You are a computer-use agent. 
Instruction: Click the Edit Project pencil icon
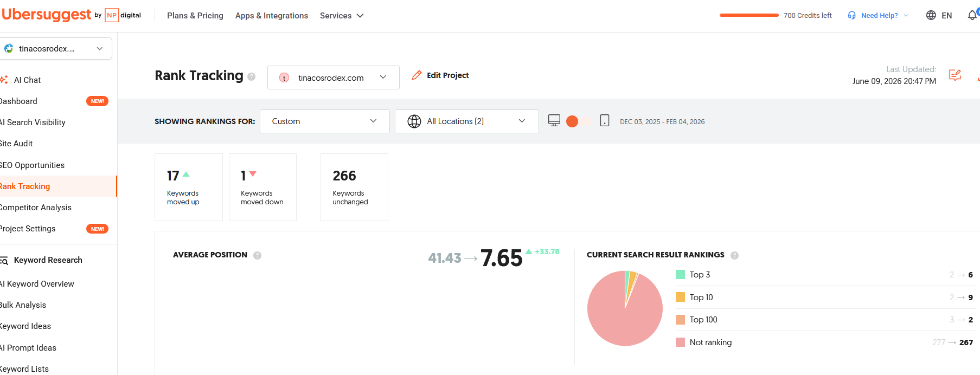(x=417, y=75)
